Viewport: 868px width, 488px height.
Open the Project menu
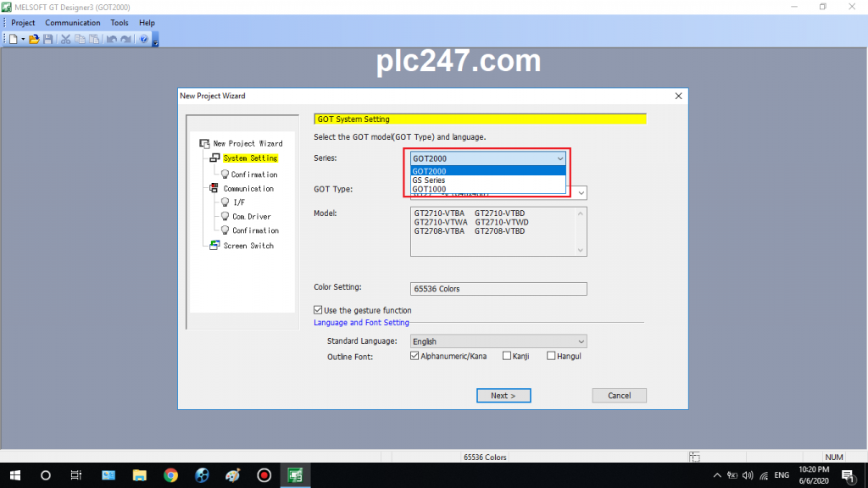pos(23,23)
